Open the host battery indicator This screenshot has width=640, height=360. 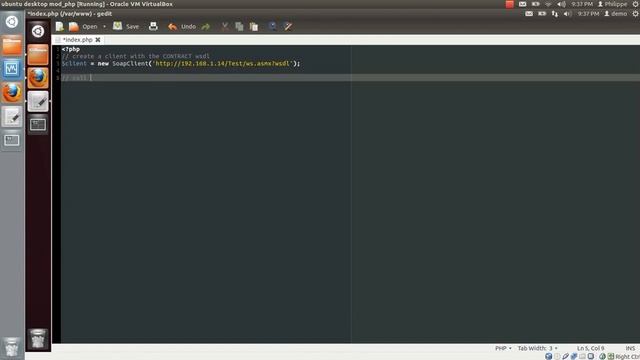pos(535,4)
